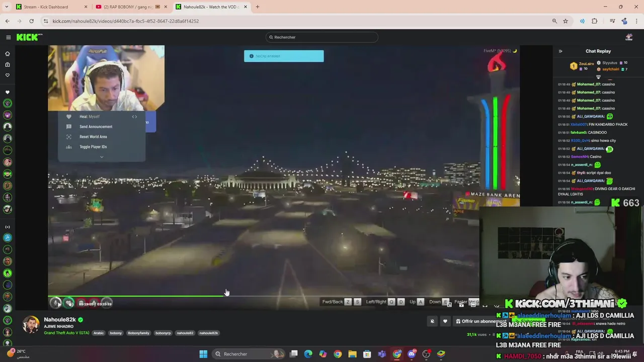This screenshot has height=362, width=644.
Task: Open Microsoft Store from the taskbar
Action: click(367, 354)
